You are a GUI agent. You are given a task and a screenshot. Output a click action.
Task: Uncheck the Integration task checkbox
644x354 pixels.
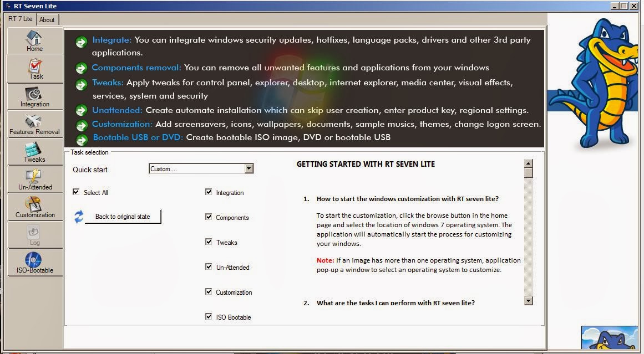209,192
